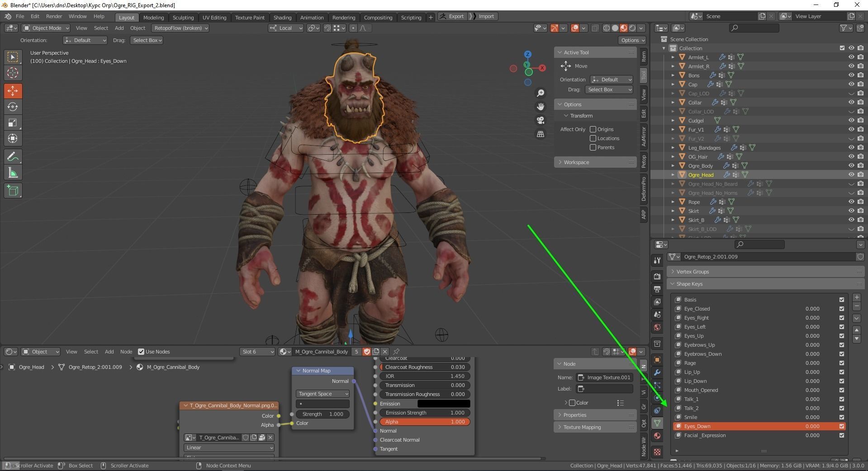868x471 pixels.
Task: Switch to the UV Editing workspace tab
Action: (214, 18)
